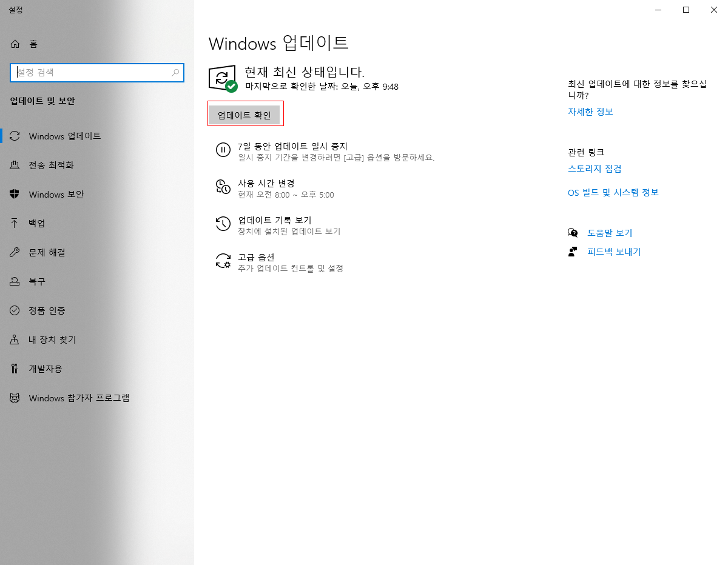
Task: Click the 현재 오전 8:00 ~ 오후 5:00 text
Action: tap(286, 195)
